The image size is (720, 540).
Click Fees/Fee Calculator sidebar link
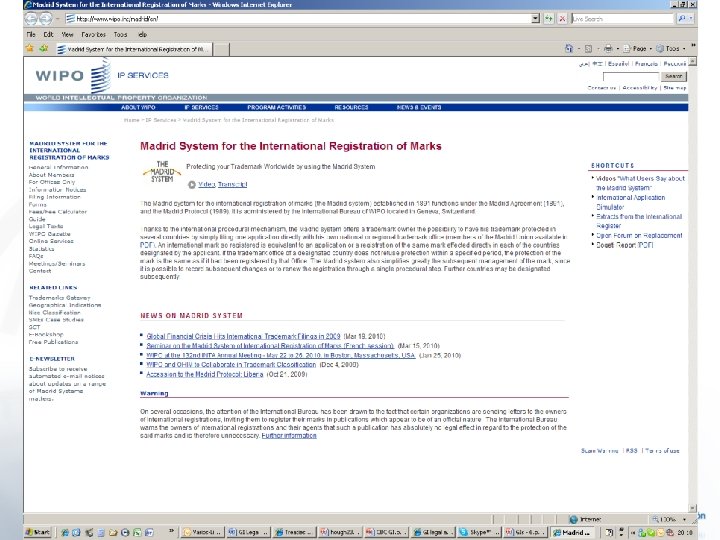58,212
